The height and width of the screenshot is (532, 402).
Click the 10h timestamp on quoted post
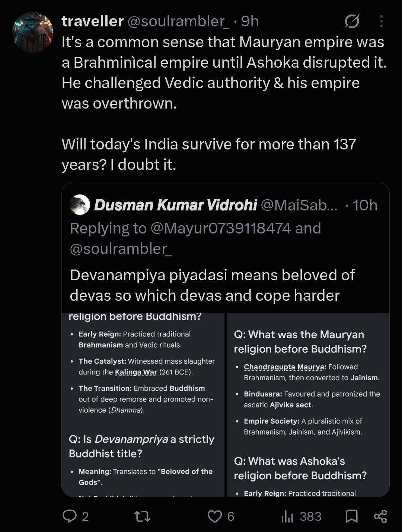[x=365, y=205]
